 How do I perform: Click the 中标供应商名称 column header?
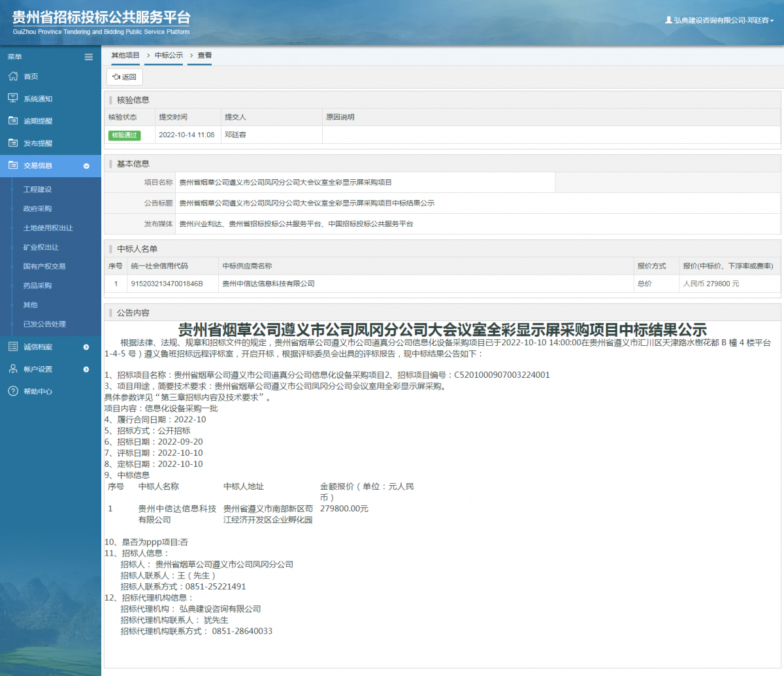247,266
